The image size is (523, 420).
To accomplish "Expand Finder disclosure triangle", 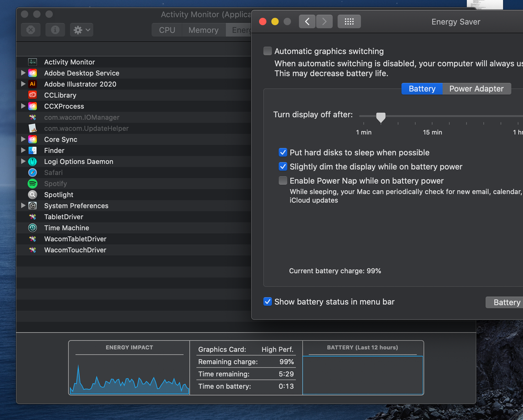I will click(23, 150).
